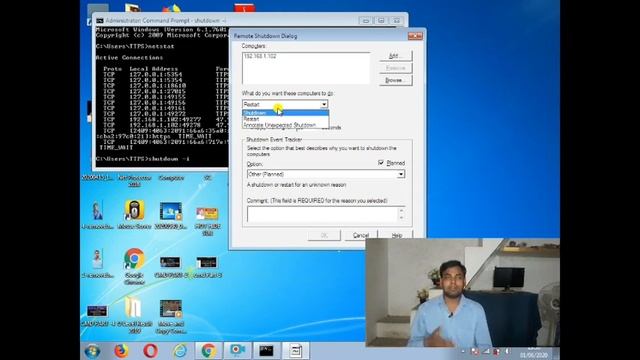Image resolution: width=640 pixels, height=360 pixels.
Task: Close the Remote Shutdown Dialog
Action: (x=416, y=36)
